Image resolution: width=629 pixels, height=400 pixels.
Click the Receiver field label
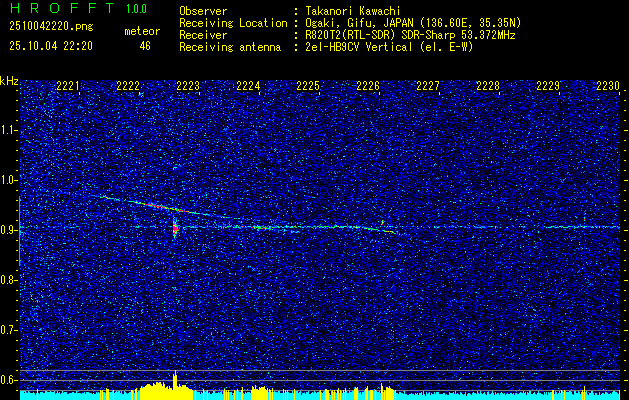coord(203,35)
